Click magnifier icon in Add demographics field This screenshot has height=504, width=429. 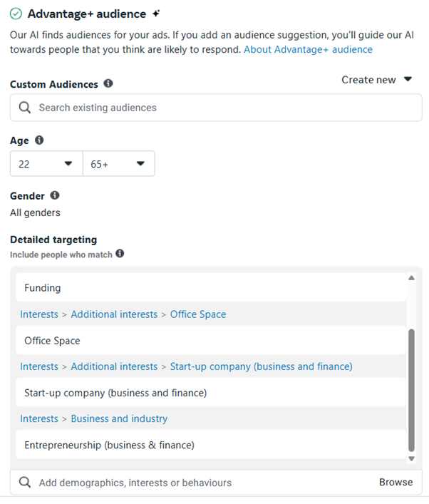pos(25,483)
